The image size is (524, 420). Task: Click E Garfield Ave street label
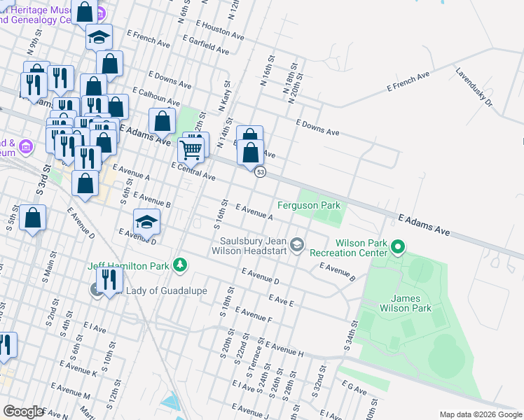pos(206,44)
